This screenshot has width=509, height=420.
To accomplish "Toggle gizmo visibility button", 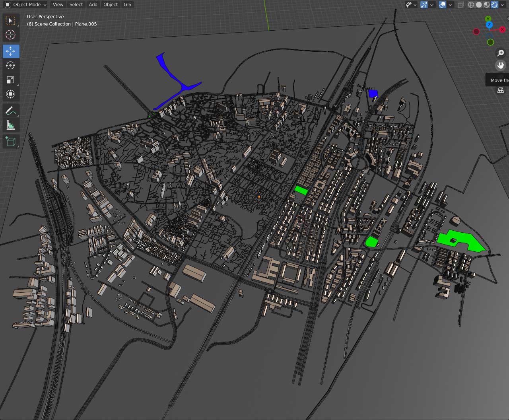I will pyautogui.click(x=424, y=5).
